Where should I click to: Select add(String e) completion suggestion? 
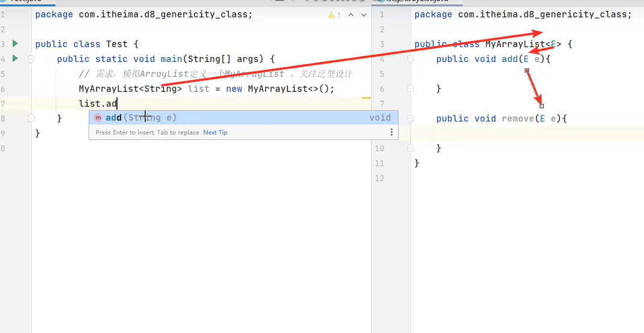point(244,118)
